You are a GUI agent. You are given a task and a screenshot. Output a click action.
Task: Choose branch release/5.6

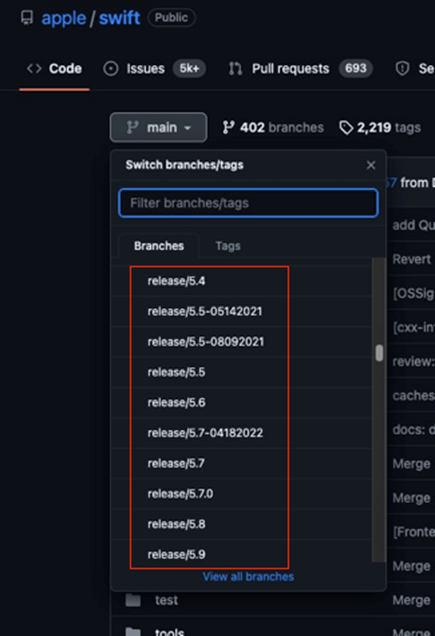click(241, 402)
